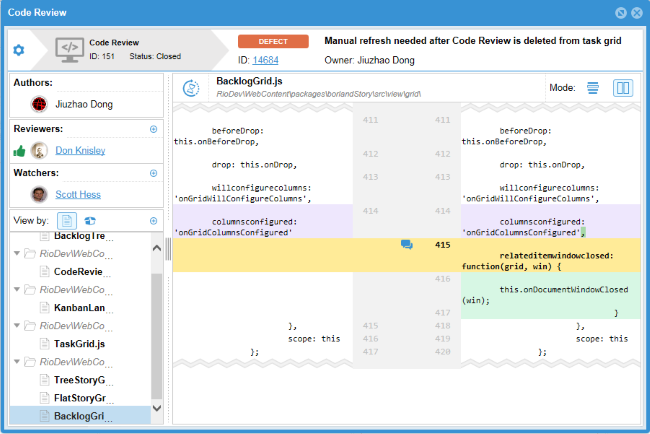The image size is (650, 434).
Task: Select the flat file list view
Action: [x=68, y=220]
